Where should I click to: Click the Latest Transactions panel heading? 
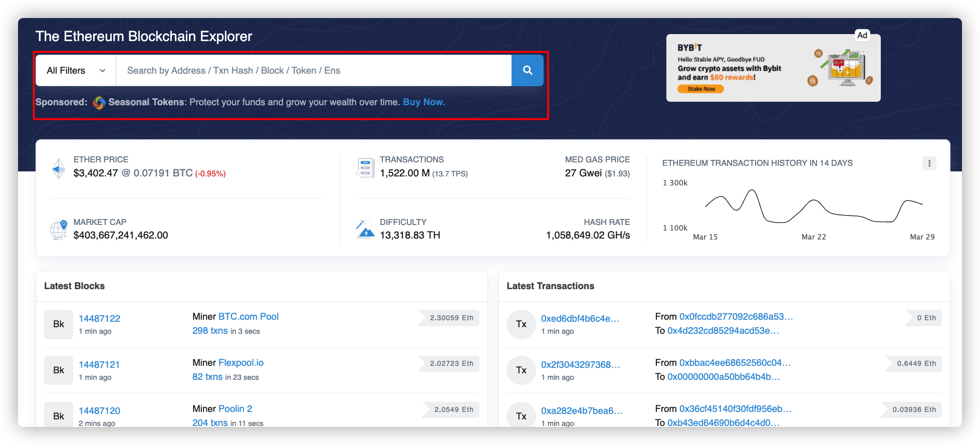(x=550, y=286)
